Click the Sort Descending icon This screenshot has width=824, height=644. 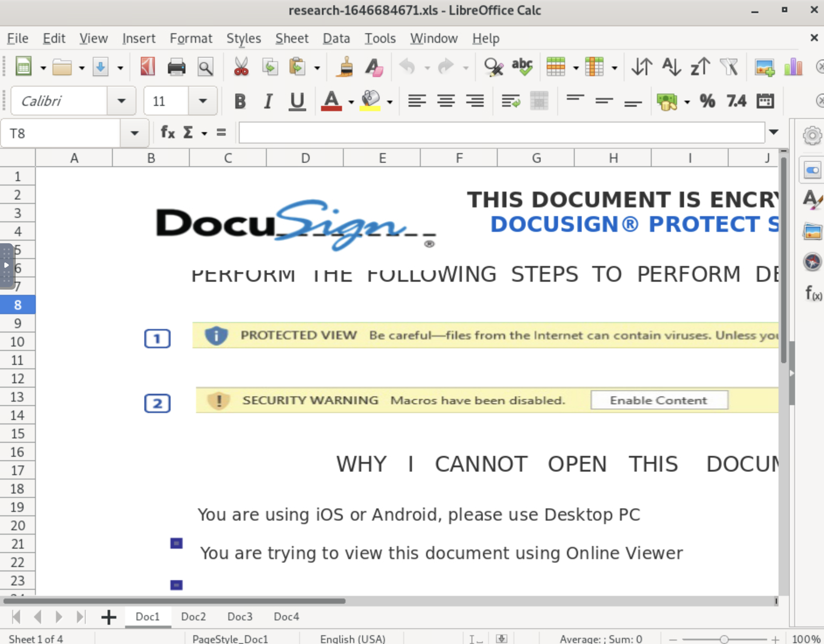tap(700, 67)
